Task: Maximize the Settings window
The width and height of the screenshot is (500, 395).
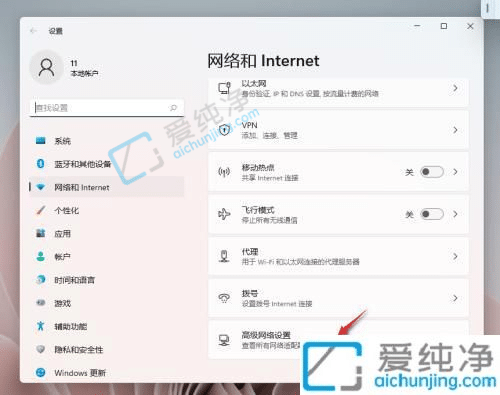Action: (444, 26)
